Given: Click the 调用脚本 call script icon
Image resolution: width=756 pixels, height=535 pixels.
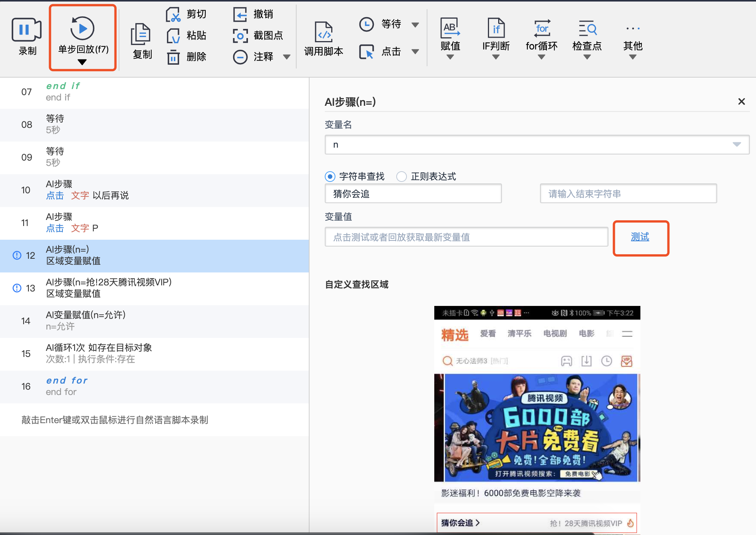Looking at the screenshot, I should tap(324, 32).
